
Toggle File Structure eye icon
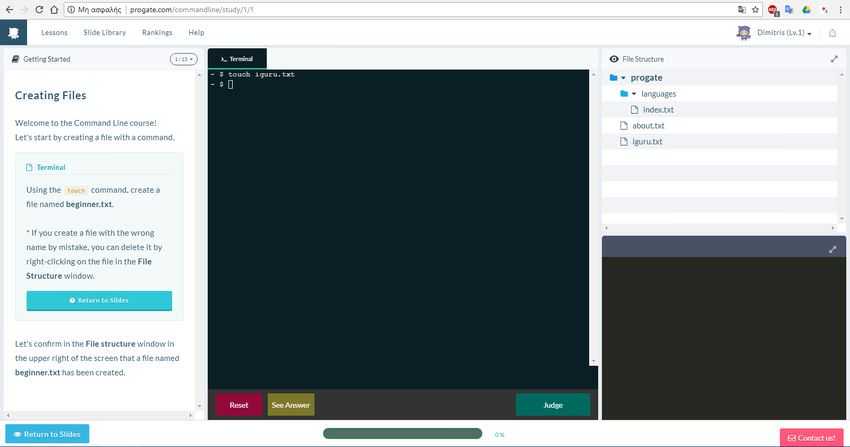point(614,59)
